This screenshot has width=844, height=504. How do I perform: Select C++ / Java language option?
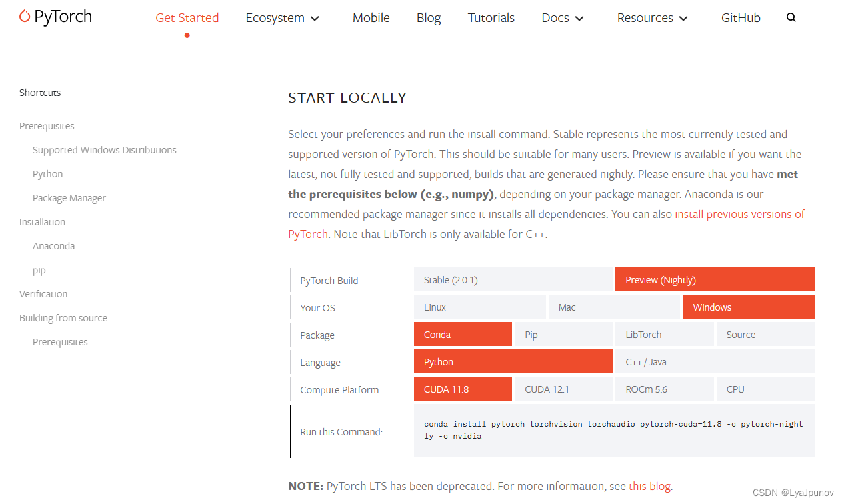715,362
